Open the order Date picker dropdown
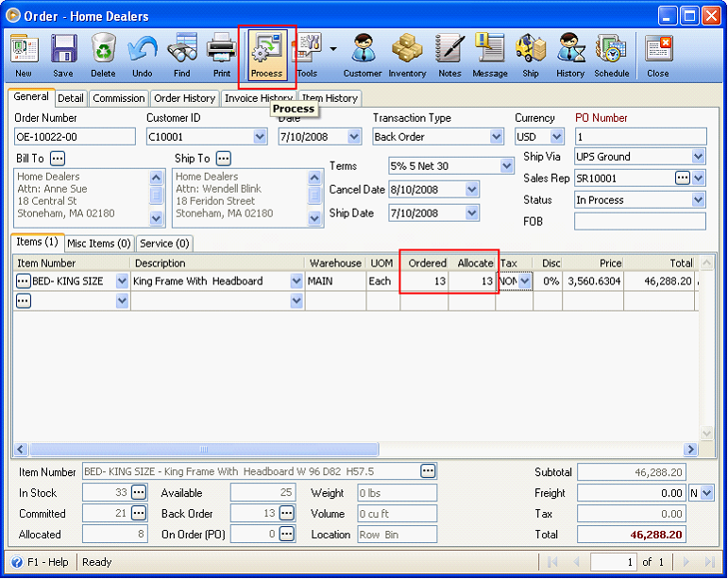Viewport: 728px width, 579px height. [354, 137]
